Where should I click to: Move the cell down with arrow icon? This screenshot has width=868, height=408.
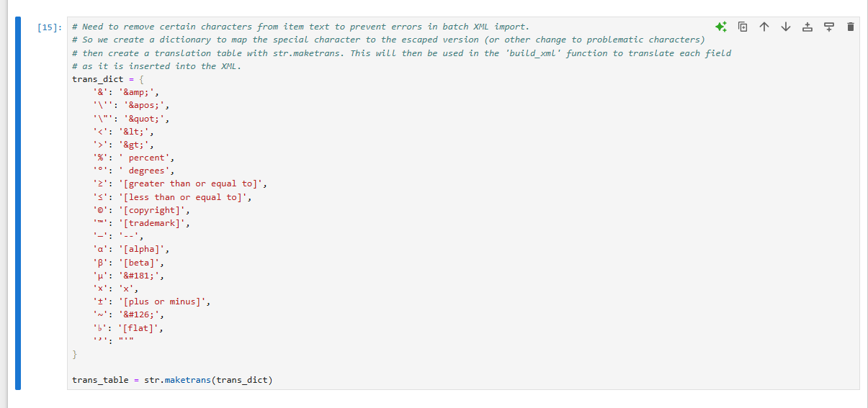(786, 27)
